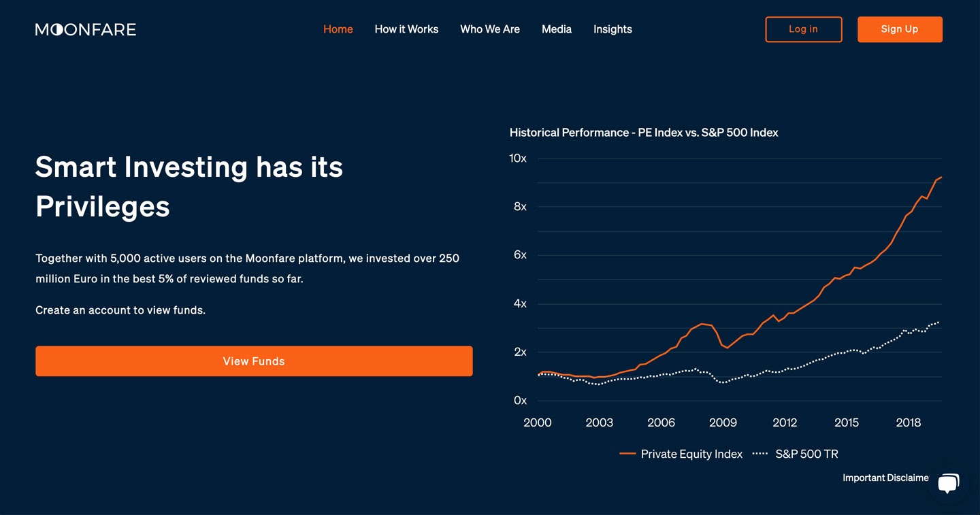Screen dimensions: 980x515
Task: Click the 2018 x-axis label
Action: pos(909,422)
